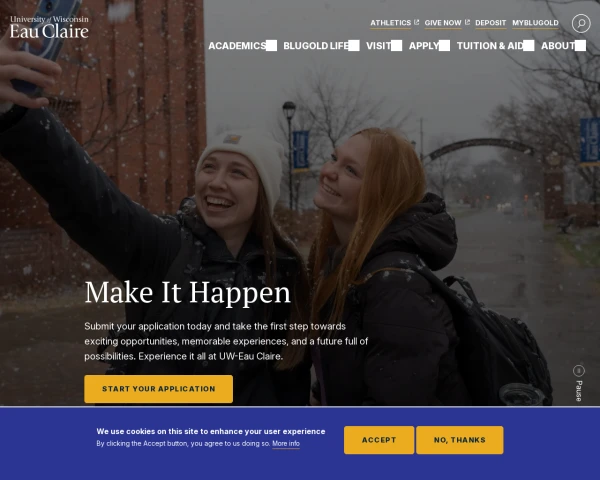Click the external link icon beside Athletics
Viewport: 600px width, 480px height.
416,22
